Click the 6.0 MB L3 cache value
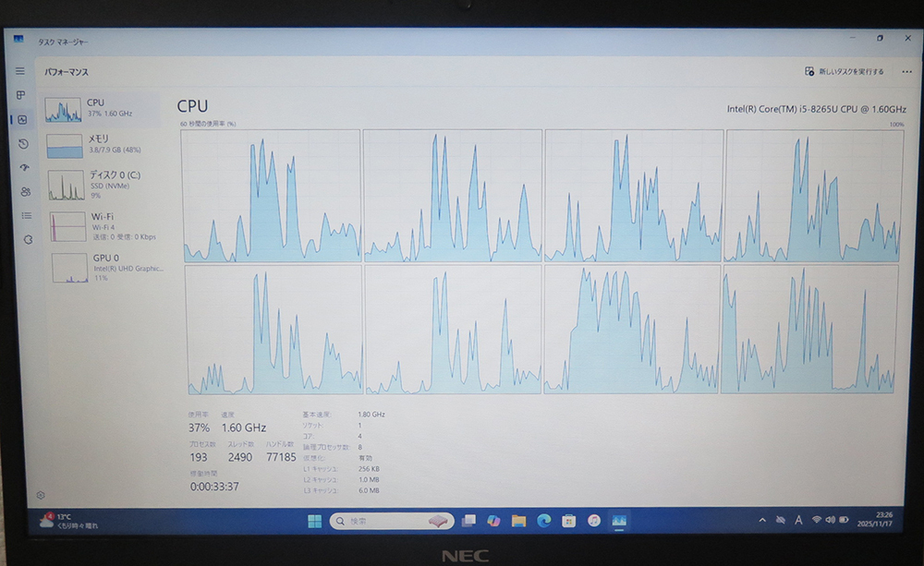 (x=369, y=490)
